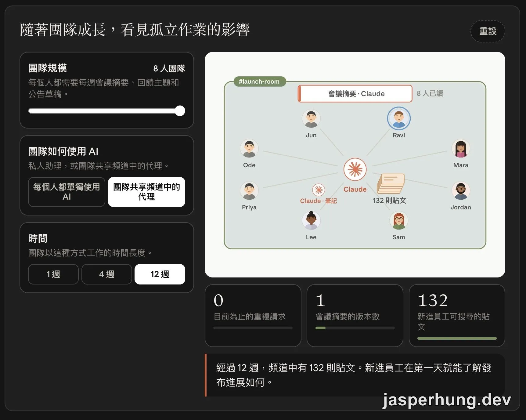
Task: Click the 會議摘要 · Claude message card
Action: [355, 94]
